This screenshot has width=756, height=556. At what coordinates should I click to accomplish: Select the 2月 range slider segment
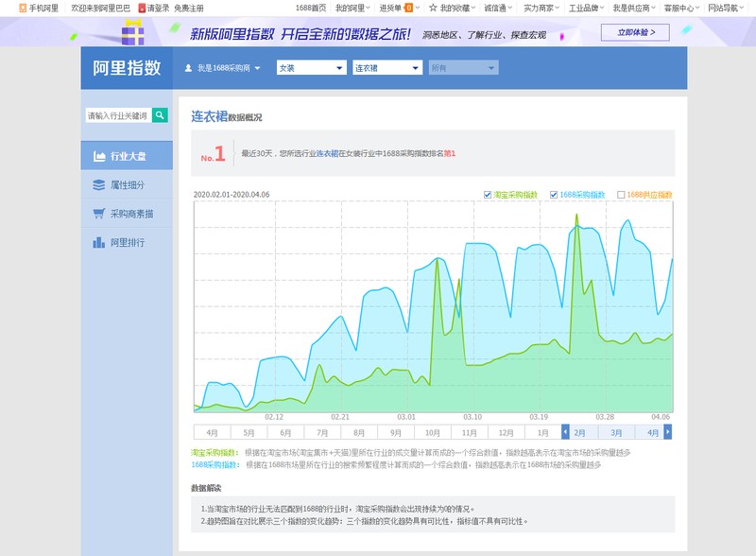[579, 432]
